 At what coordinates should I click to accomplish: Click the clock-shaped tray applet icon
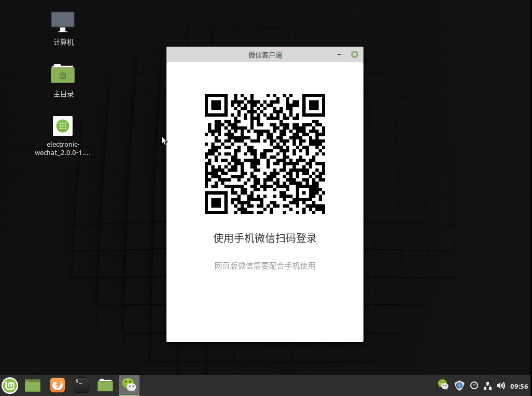(x=474, y=386)
